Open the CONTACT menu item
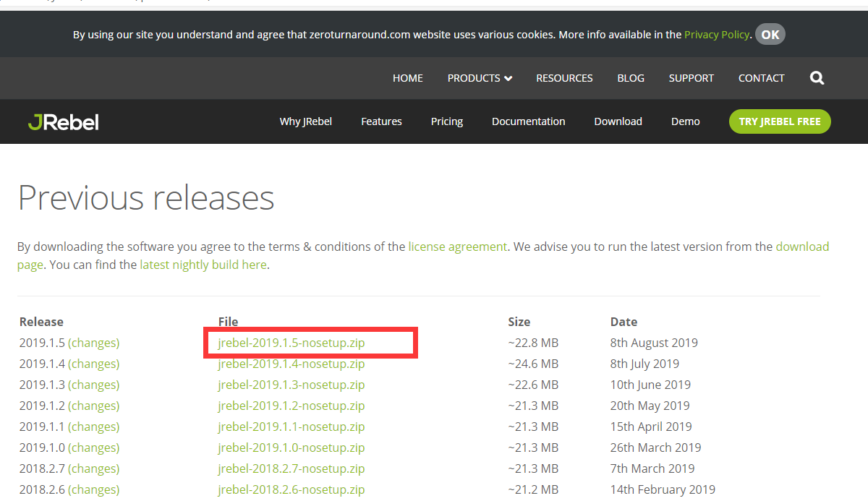The image size is (868, 501). coord(761,78)
